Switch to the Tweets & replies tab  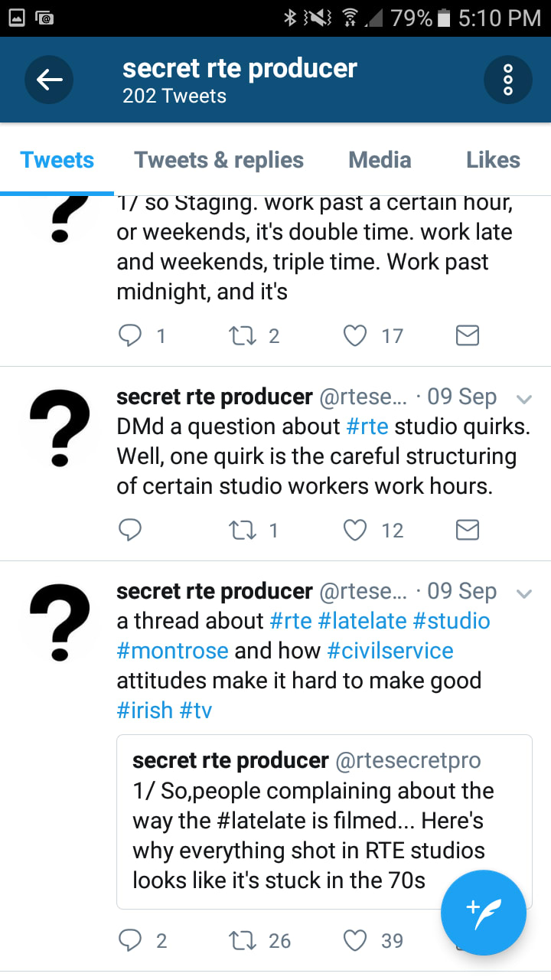coord(219,160)
